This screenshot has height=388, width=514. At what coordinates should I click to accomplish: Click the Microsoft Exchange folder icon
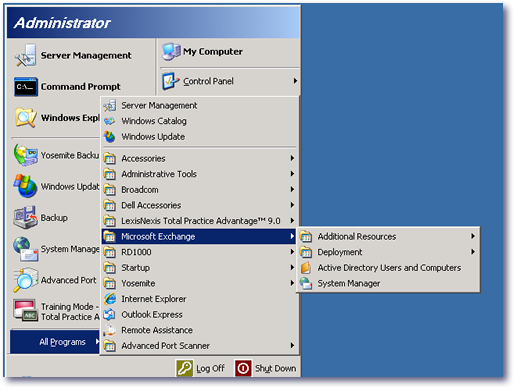tap(110, 236)
